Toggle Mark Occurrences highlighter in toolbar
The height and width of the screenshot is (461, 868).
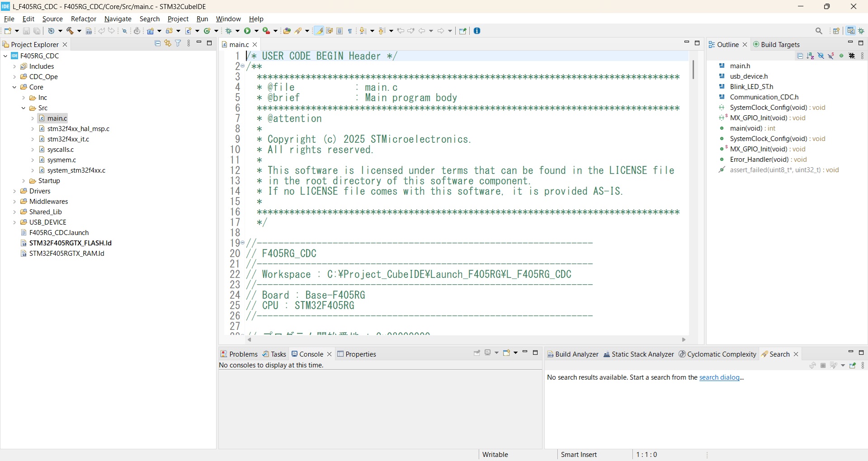click(319, 31)
